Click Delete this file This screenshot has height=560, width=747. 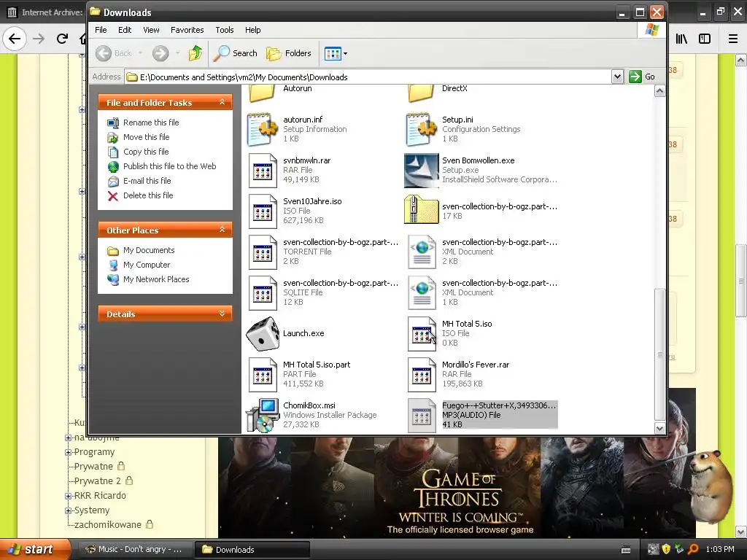pos(148,195)
